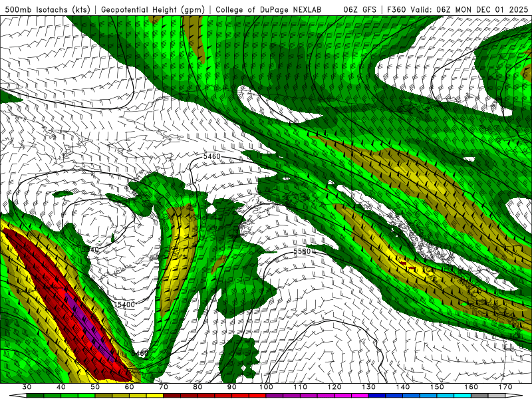The height and width of the screenshot is (399, 532).
Task: Click the '06Z GFS' model run label
Action: 360,9
